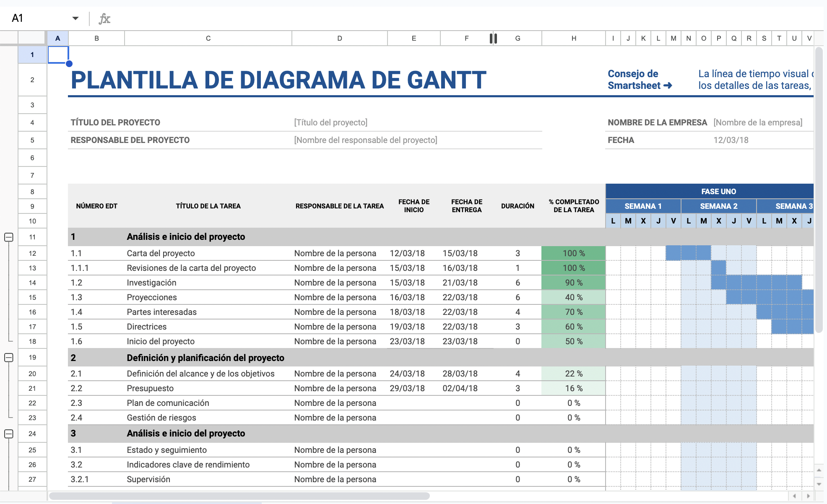The image size is (827, 504).
Task: Click the [Nombre del responsable del proyecto] cell
Action: [x=366, y=140]
